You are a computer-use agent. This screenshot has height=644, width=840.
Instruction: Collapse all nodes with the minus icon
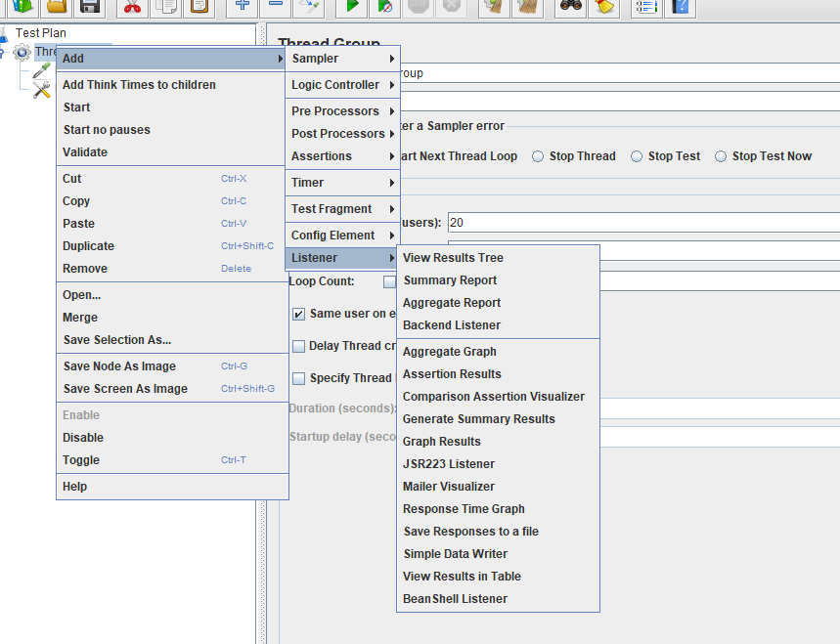click(276, 7)
